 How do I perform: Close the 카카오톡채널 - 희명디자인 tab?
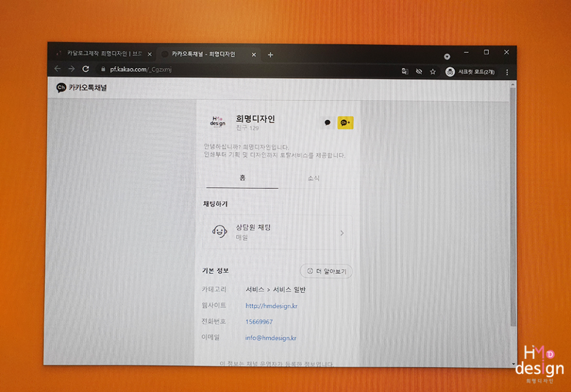tap(254, 54)
